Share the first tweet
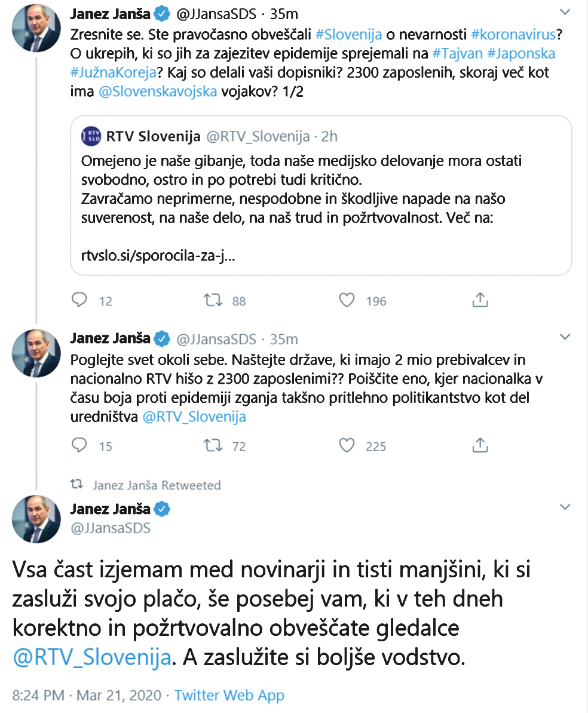 tap(480, 300)
